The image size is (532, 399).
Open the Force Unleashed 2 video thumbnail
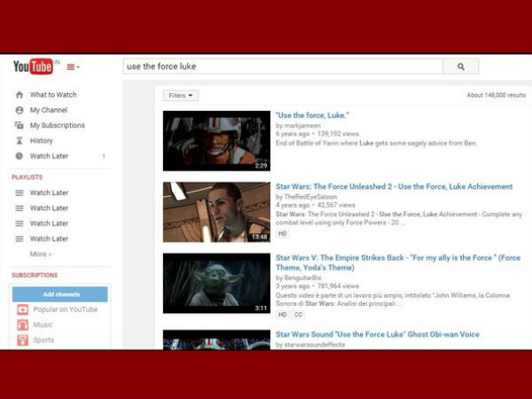point(216,212)
